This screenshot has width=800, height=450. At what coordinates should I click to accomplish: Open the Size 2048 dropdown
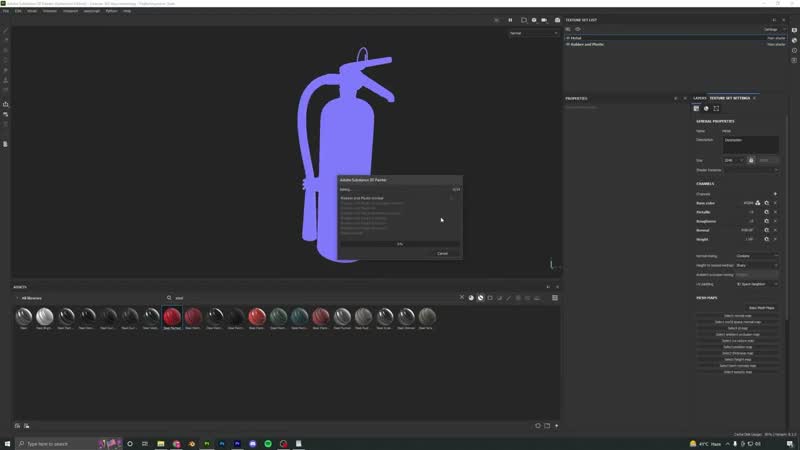click(734, 160)
